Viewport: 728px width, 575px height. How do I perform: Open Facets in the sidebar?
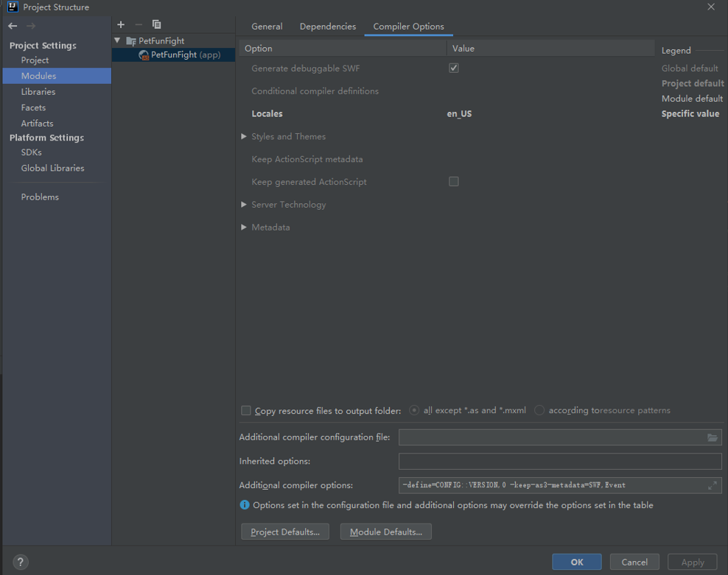[x=33, y=107]
